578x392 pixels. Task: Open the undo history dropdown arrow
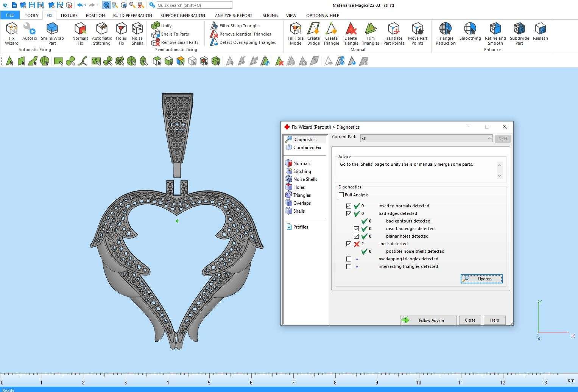tap(86, 5)
